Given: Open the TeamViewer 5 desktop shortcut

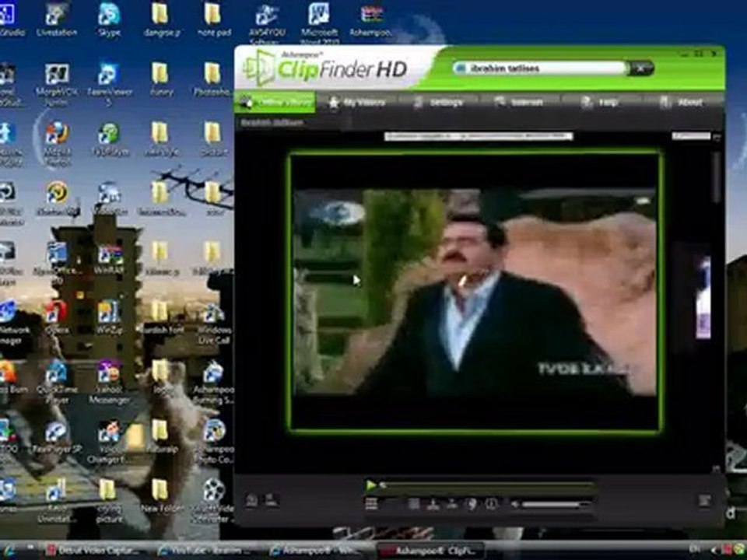Looking at the screenshot, I should coord(109,84).
